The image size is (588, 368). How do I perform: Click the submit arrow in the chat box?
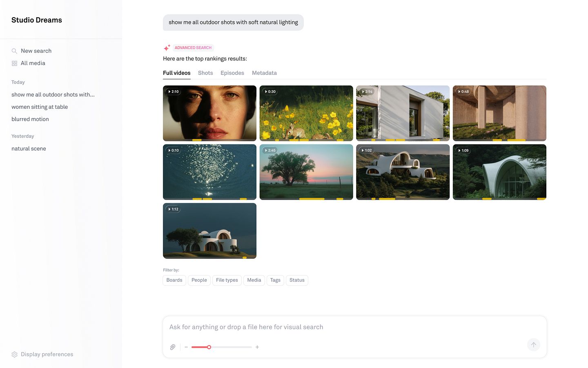pyautogui.click(x=533, y=345)
